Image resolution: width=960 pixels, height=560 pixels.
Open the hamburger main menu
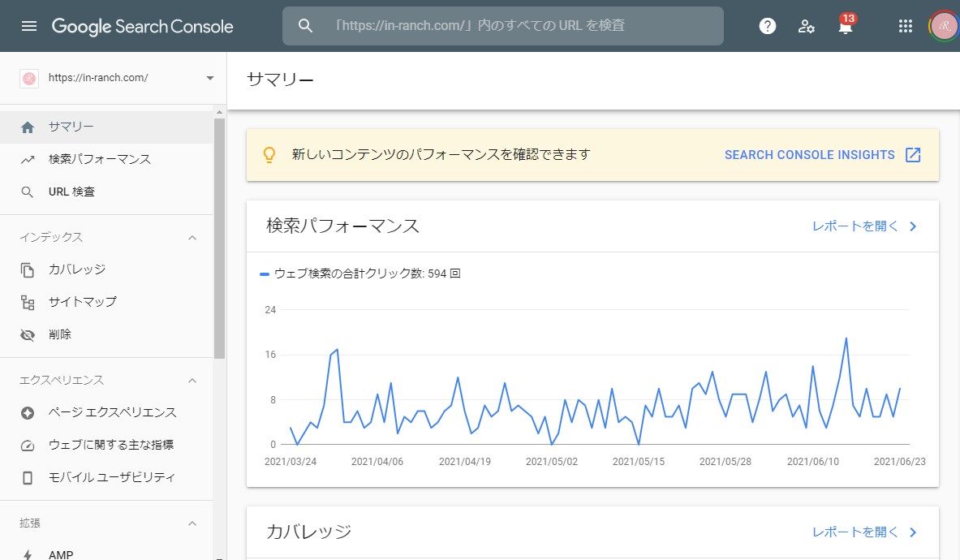coord(28,26)
